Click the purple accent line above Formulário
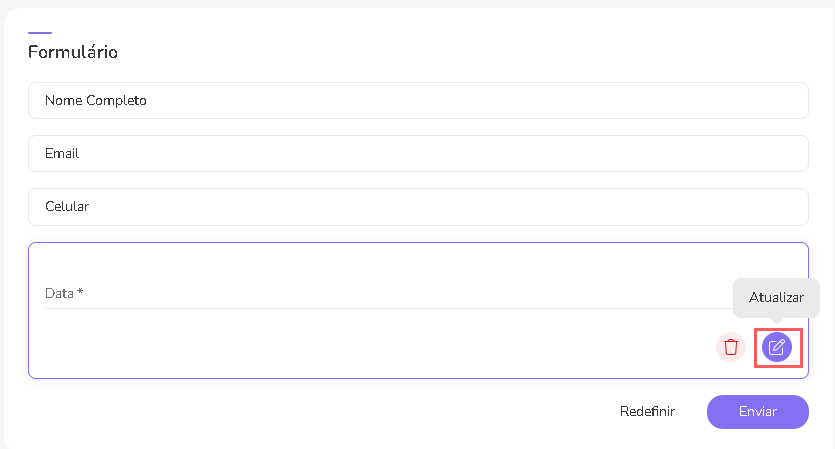Screen dimensions: 835x449 (40, 33)
